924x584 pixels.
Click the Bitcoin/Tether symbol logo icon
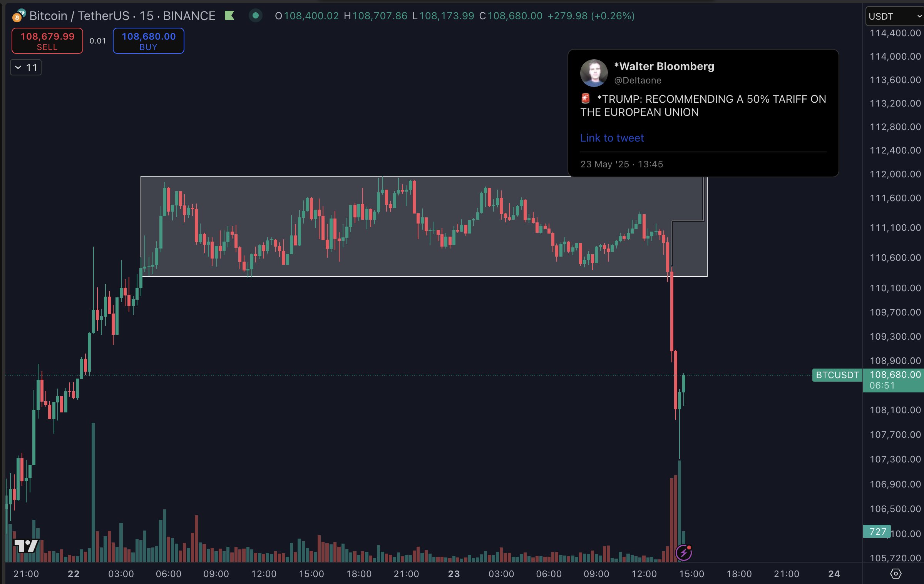[x=18, y=16]
